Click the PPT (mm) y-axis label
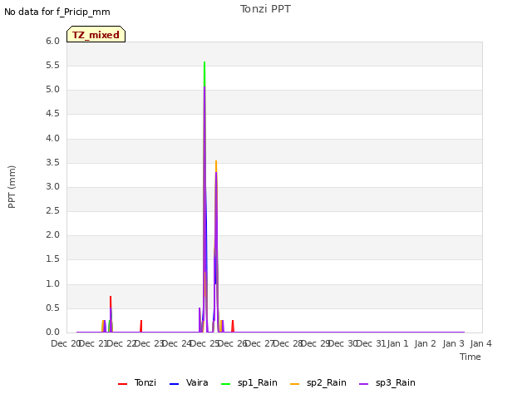Screen dimensions: 532x399 12,187
